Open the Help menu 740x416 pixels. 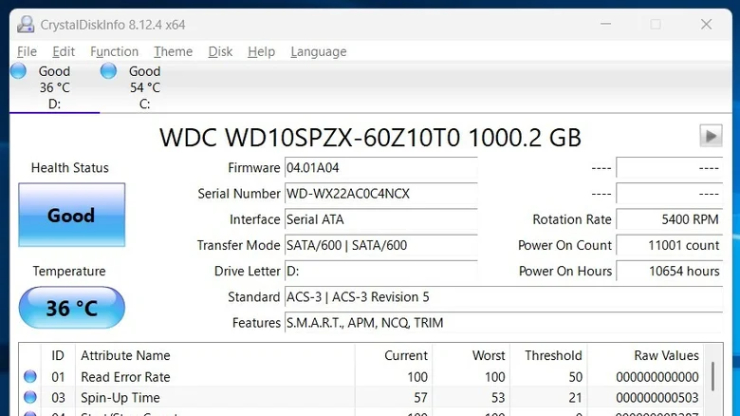coord(261,52)
